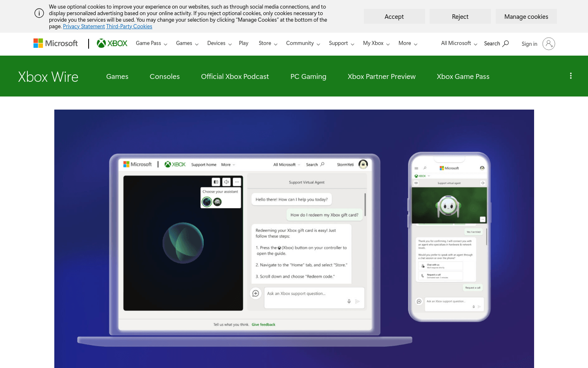Open the Third-Party Cookies link

129,26
